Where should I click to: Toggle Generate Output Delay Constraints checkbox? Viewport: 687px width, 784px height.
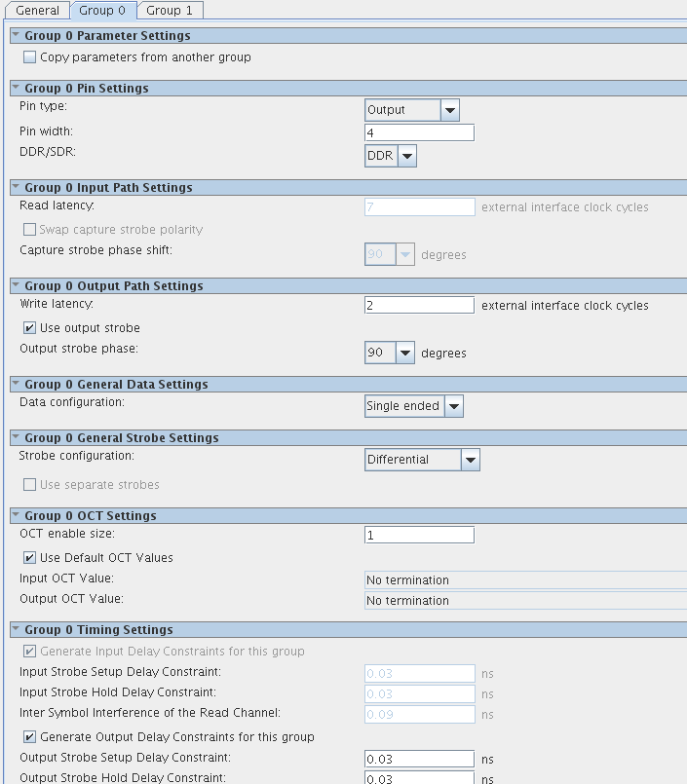click(x=30, y=737)
